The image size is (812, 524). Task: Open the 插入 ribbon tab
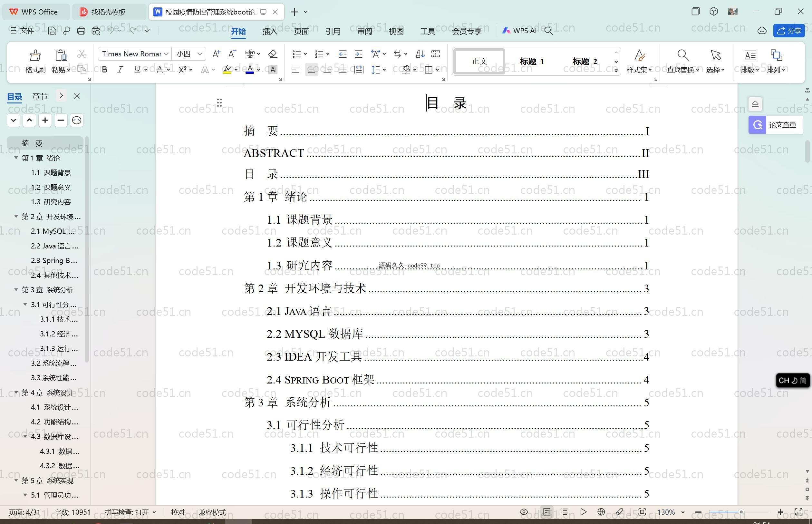270,31
